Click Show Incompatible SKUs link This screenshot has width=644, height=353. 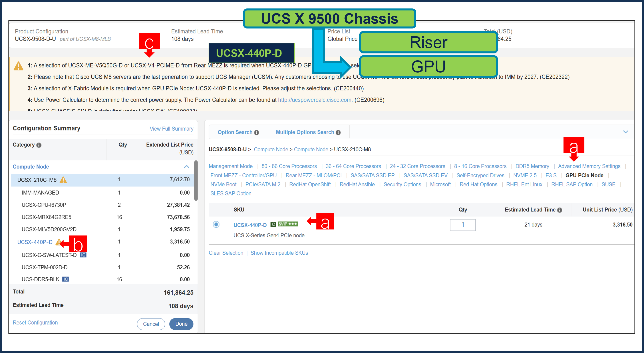[279, 253]
